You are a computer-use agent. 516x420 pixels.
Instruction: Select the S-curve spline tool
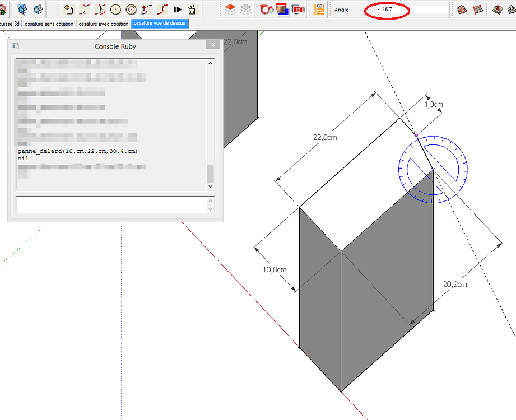[147, 8]
